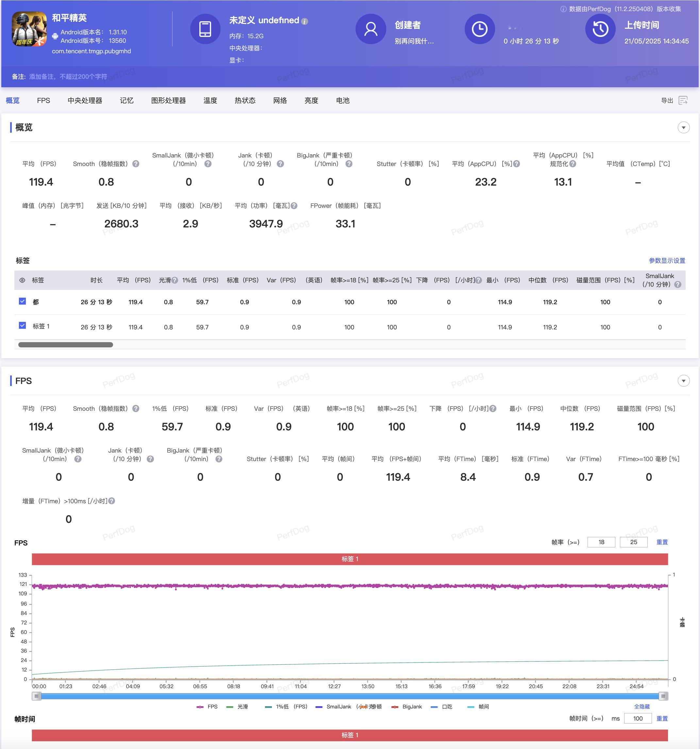Collapse the 概览 section with the arrow
Screen dimensions: 700x749
point(683,128)
